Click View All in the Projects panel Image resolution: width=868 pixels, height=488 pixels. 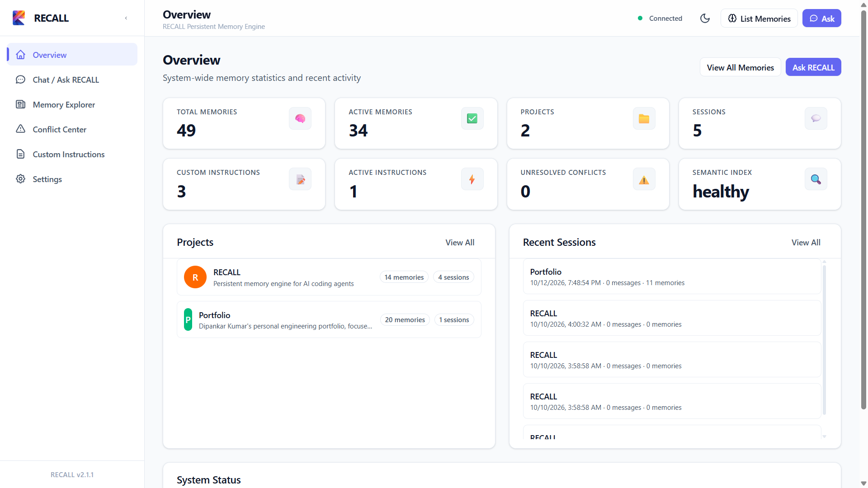pos(460,243)
